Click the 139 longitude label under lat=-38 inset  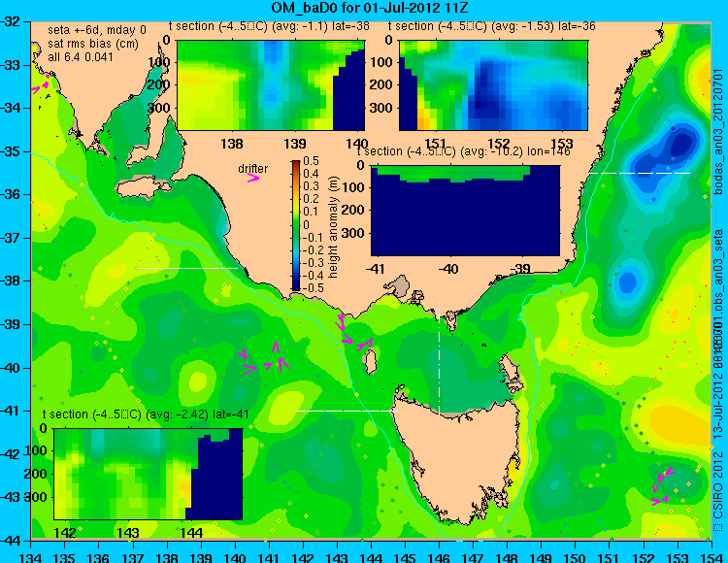click(295, 143)
